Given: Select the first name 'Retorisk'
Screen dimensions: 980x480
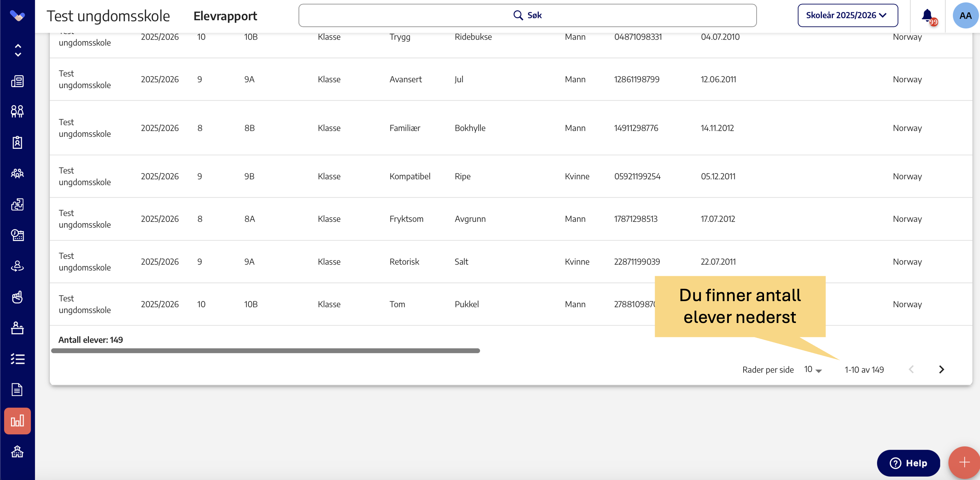Looking at the screenshot, I should point(404,262).
